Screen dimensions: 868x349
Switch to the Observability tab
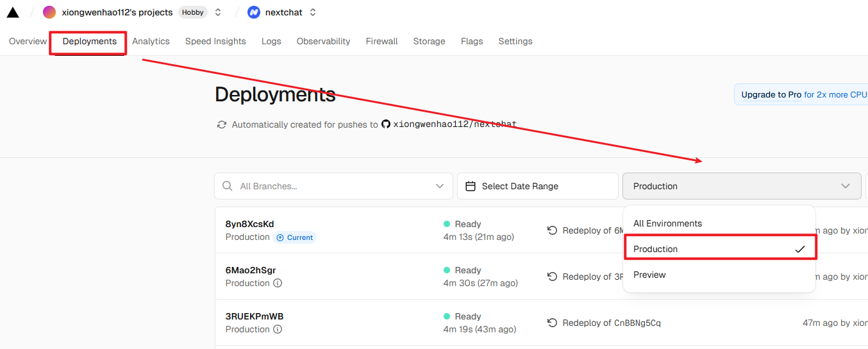(x=323, y=41)
